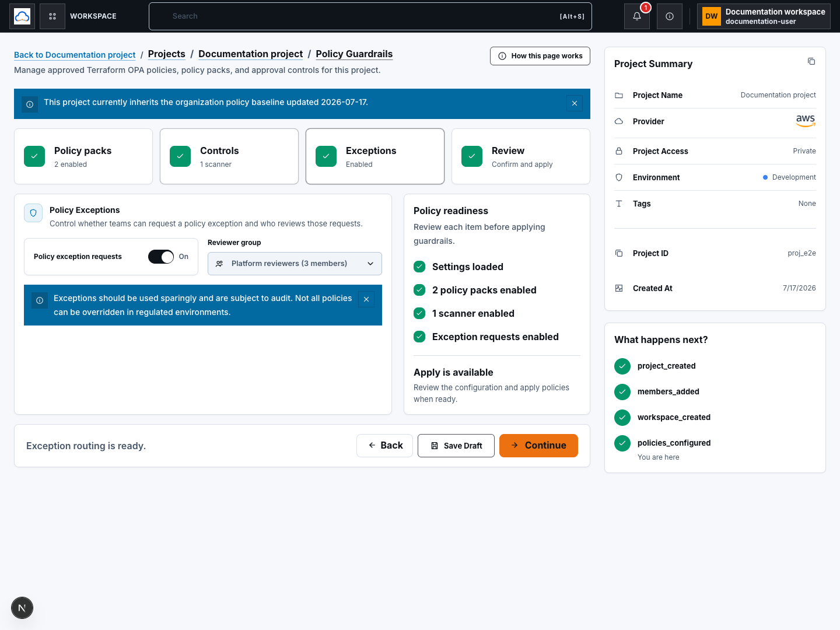Open the Reviewer group dropdown

coord(295,264)
